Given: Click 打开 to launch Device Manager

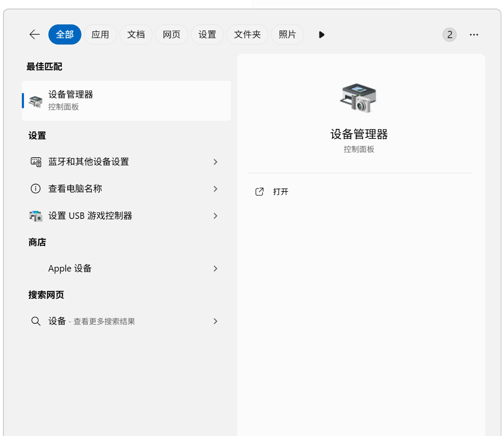Looking at the screenshot, I should tap(280, 191).
